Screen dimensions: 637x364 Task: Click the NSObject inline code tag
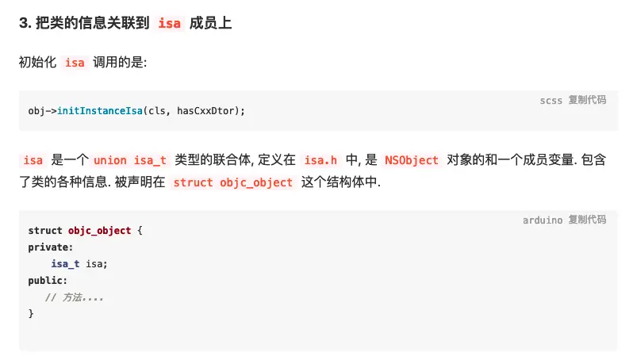click(411, 160)
